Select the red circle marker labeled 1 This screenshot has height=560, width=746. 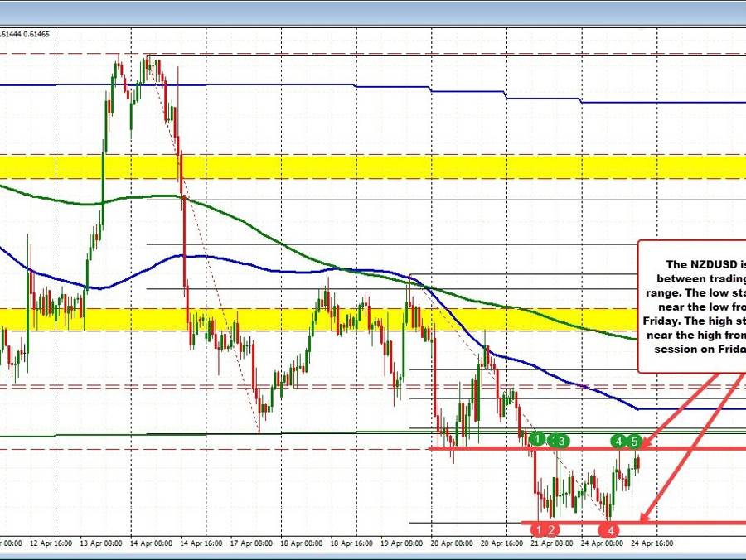[539, 529]
